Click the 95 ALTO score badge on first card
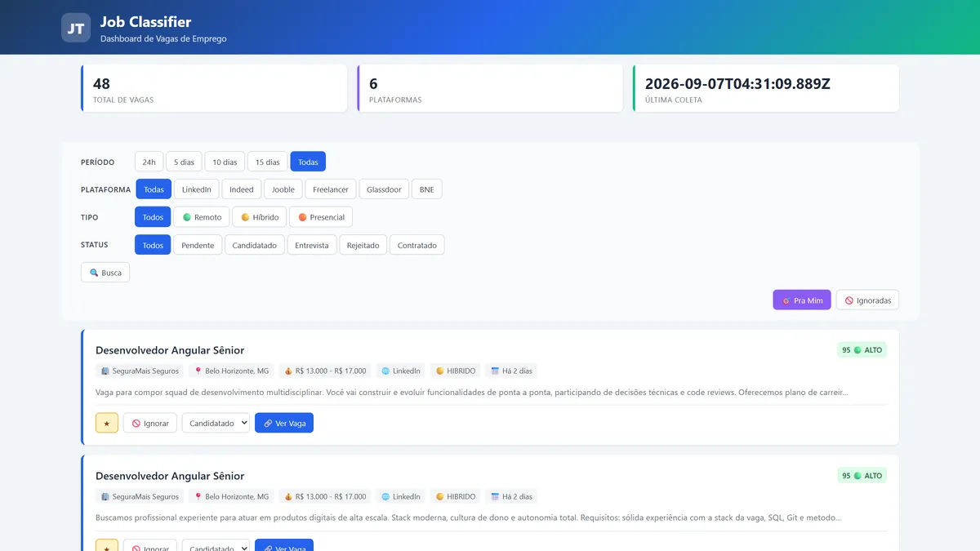 click(862, 349)
